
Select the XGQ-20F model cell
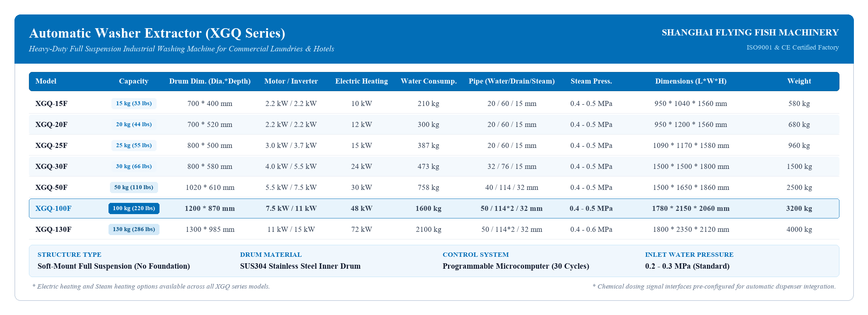[x=51, y=124]
